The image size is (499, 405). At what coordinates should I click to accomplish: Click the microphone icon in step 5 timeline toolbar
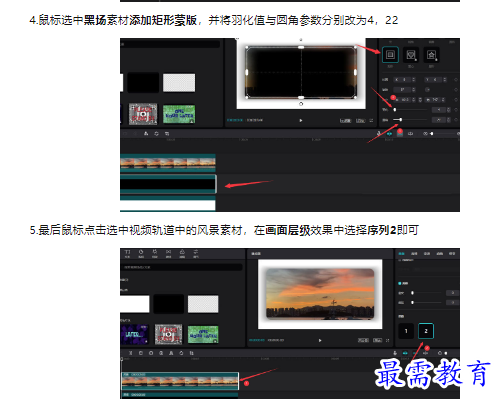pos(395,353)
